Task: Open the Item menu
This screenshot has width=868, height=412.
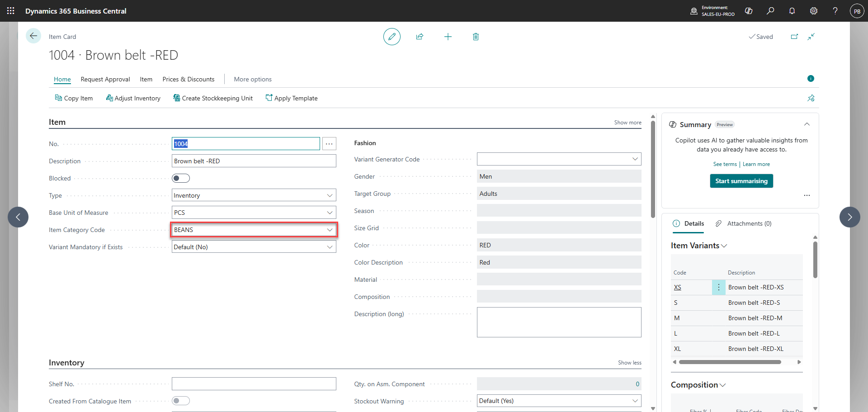Action: (146, 79)
